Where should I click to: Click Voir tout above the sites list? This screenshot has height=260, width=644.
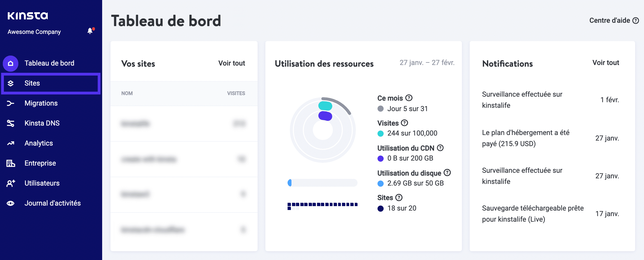(232, 63)
